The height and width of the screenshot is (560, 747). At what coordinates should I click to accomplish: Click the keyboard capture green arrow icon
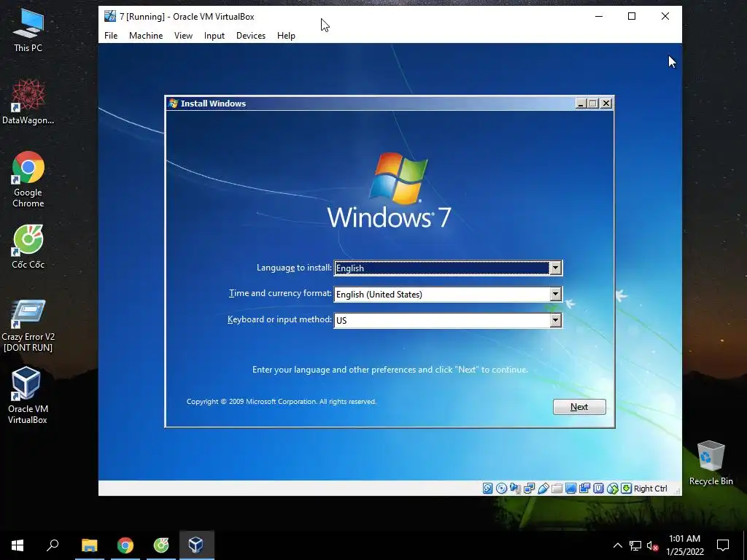626,488
